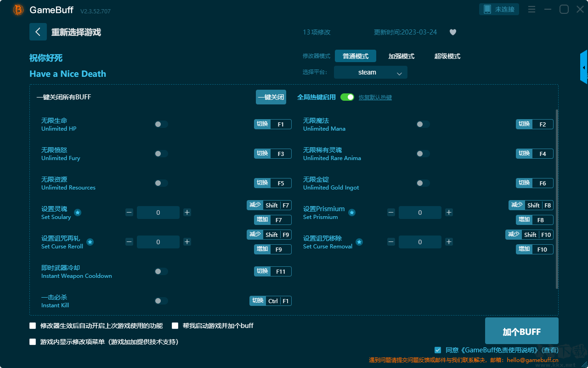588x368 pixels.
Task: Increase Set Prismium with plus button
Action: (449, 213)
